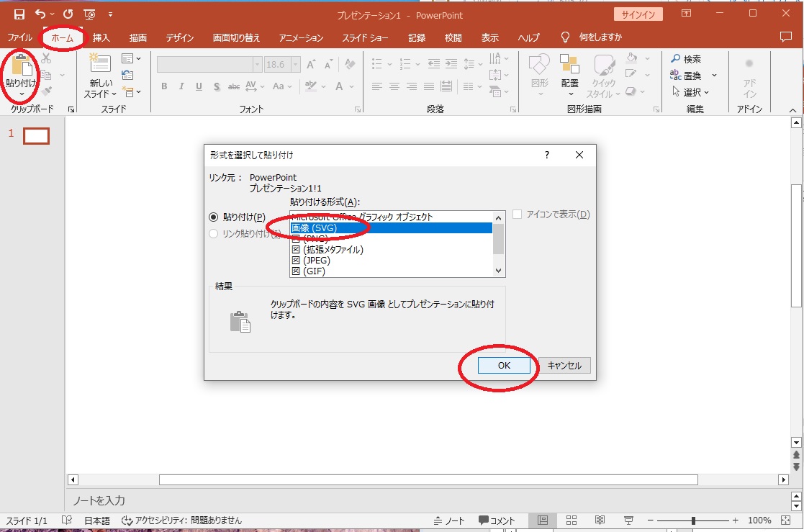Toggle Notes pane in status bar
Image resolution: width=804 pixels, height=532 pixels.
(x=449, y=520)
